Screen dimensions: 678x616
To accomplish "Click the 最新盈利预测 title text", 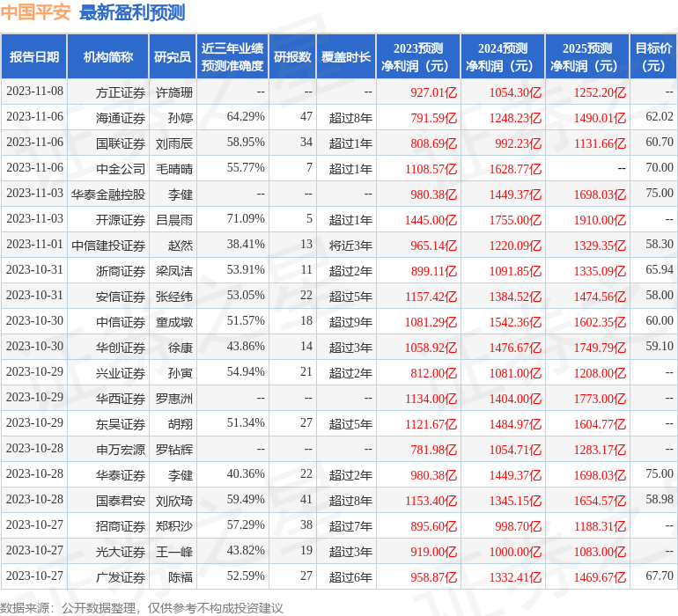I will [132, 12].
